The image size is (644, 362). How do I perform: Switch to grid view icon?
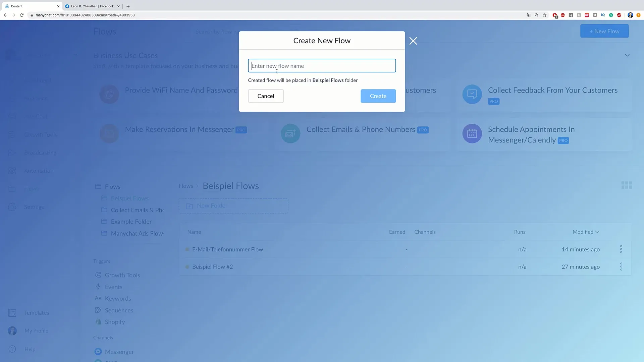[627, 185]
